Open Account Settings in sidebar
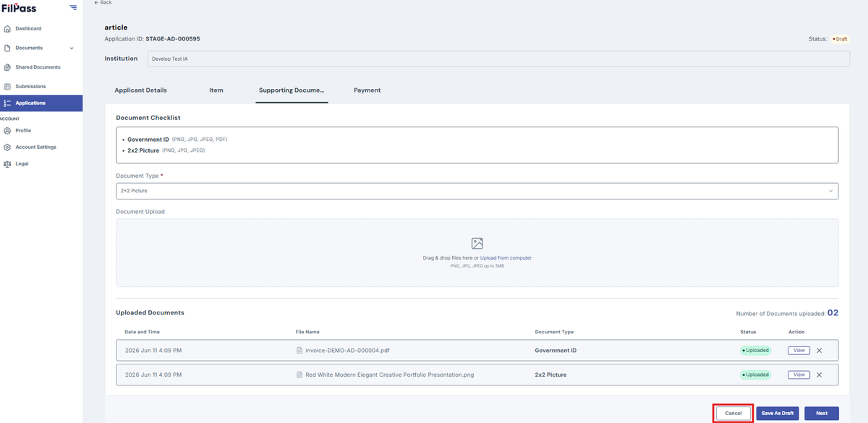 tap(35, 148)
